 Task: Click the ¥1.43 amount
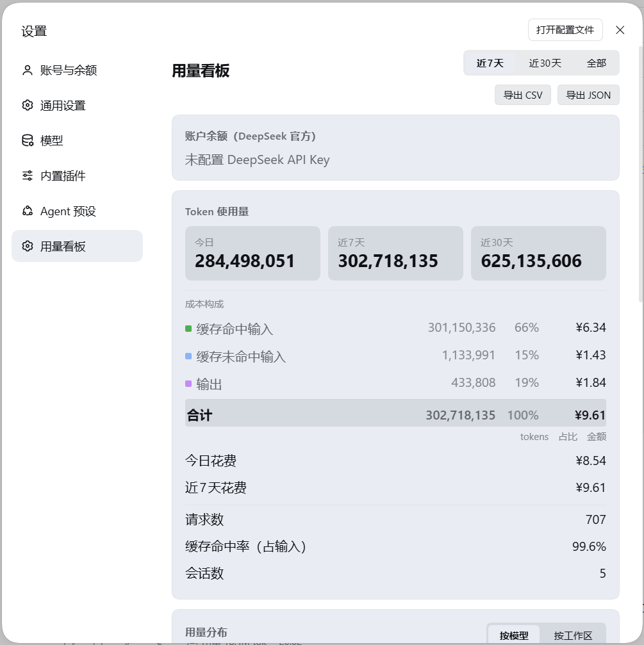[591, 355]
